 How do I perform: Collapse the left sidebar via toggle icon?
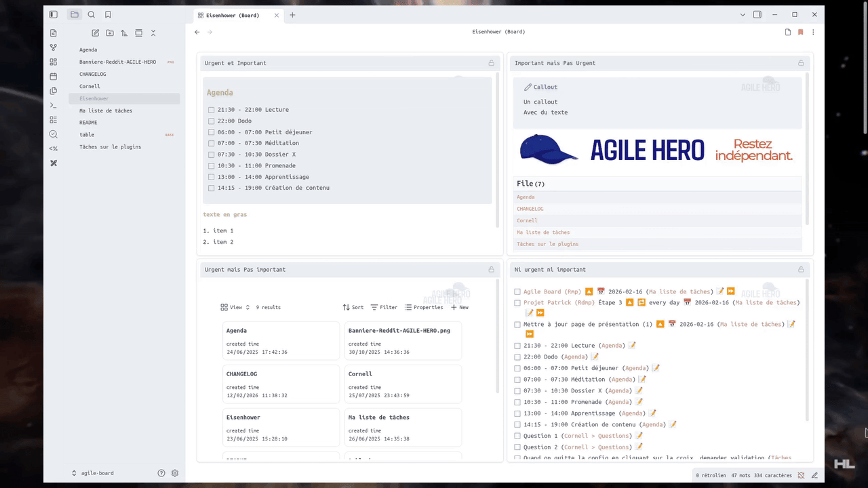[54, 14]
